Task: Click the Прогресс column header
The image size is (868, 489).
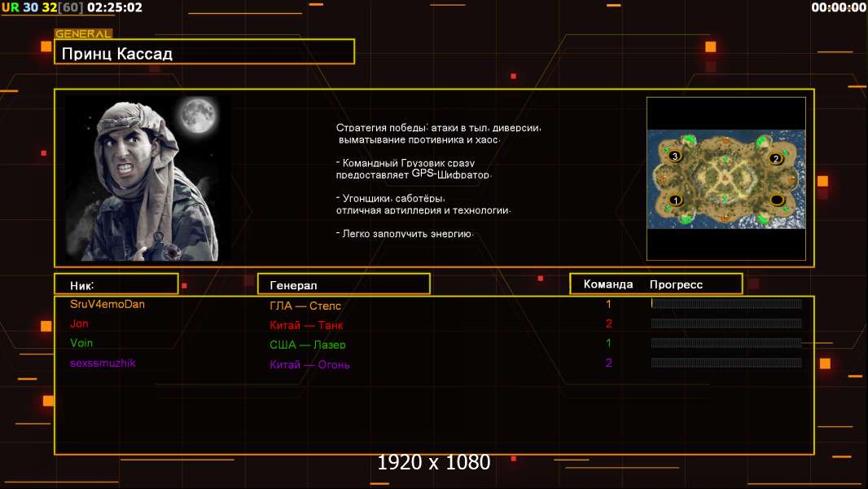Action: 676,284
